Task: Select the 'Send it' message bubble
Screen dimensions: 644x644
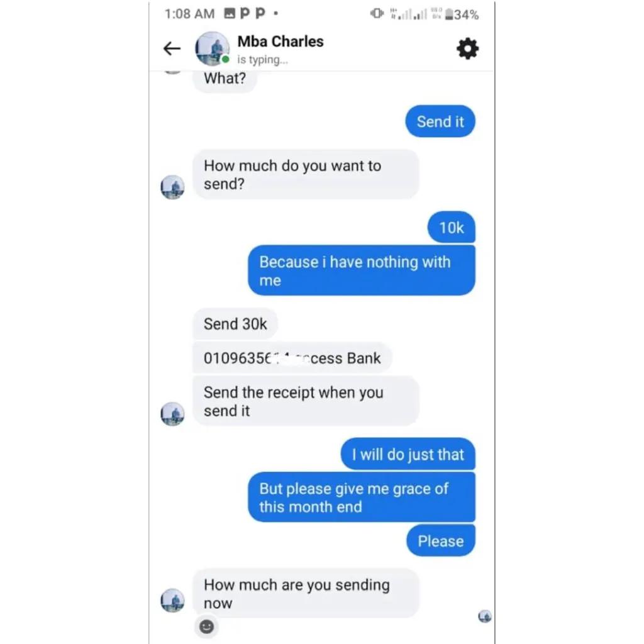Action: pyautogui.click(x=440, y=121)
